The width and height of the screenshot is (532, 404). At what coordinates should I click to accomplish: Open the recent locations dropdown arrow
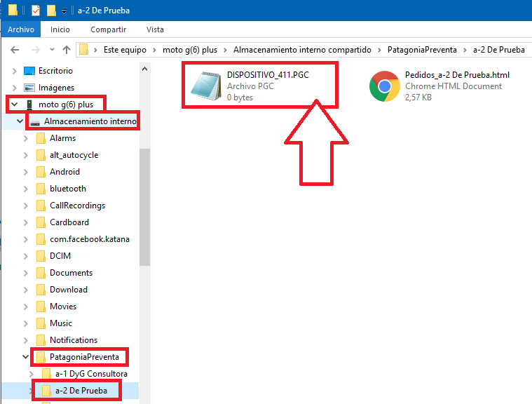[x=52, y=50]
